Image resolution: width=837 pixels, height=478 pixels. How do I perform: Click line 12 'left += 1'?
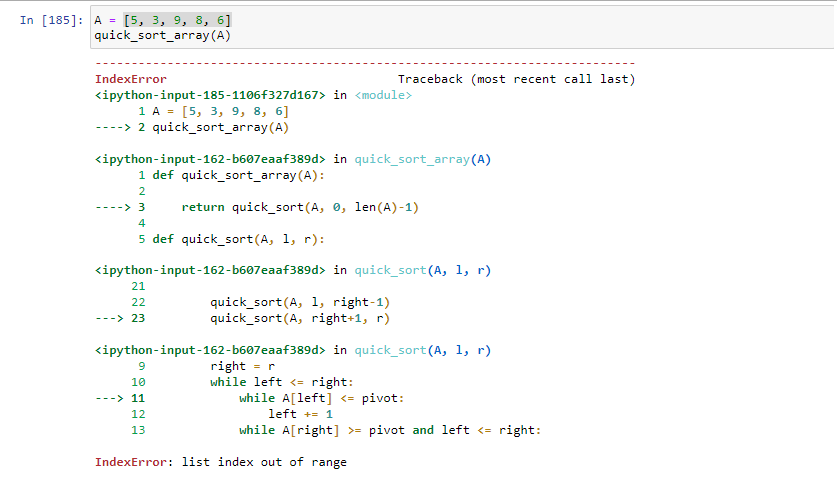301,414
